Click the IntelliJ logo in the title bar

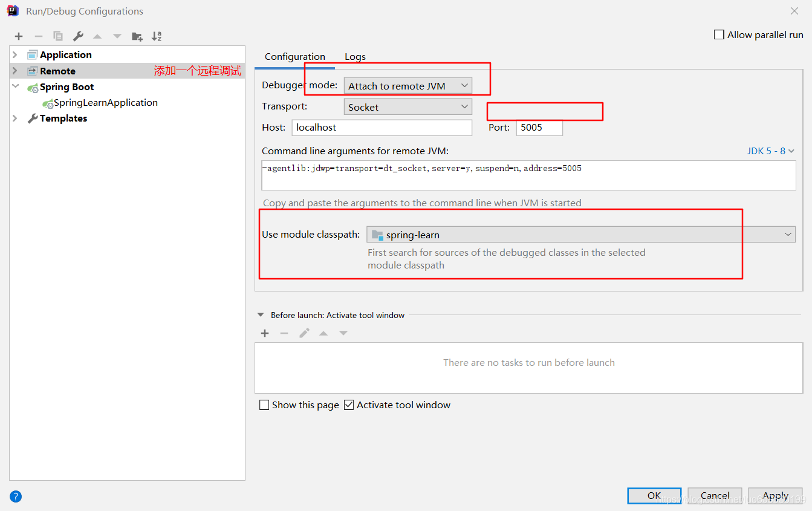click(x=13, y=10)
